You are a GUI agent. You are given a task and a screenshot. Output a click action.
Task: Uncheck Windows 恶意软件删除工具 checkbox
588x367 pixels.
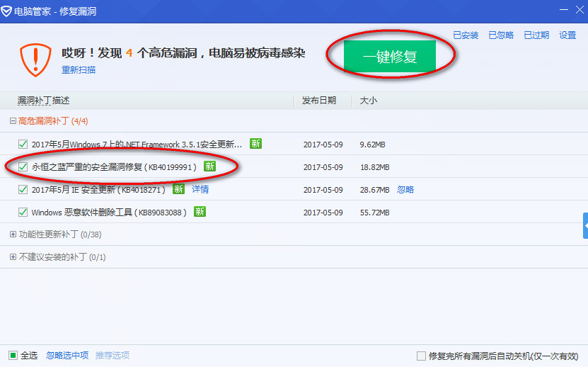23,213
